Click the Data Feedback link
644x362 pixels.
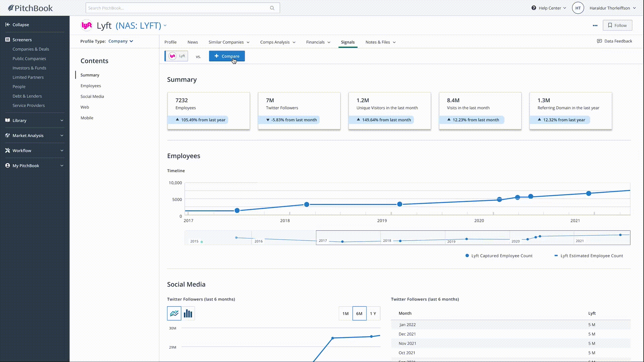[618, 41]
